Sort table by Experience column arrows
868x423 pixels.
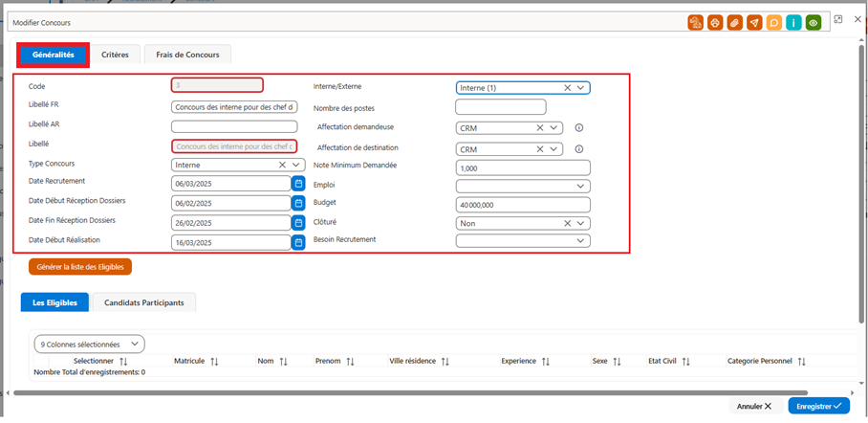545,362
